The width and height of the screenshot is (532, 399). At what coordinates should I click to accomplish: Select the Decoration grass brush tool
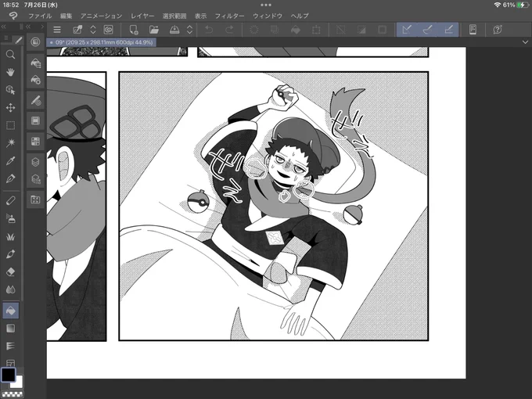[10, 236]
